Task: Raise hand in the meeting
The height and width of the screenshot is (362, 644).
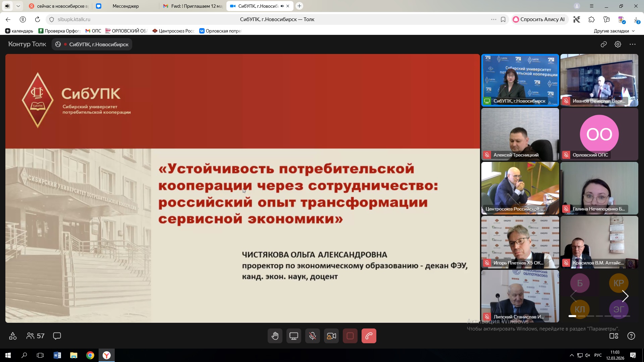Action: click(x=275, y=336)
